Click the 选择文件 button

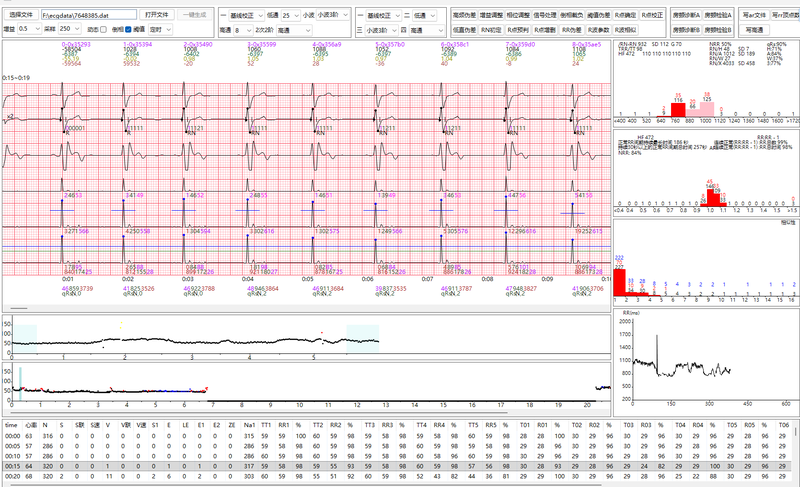(20, 16)
